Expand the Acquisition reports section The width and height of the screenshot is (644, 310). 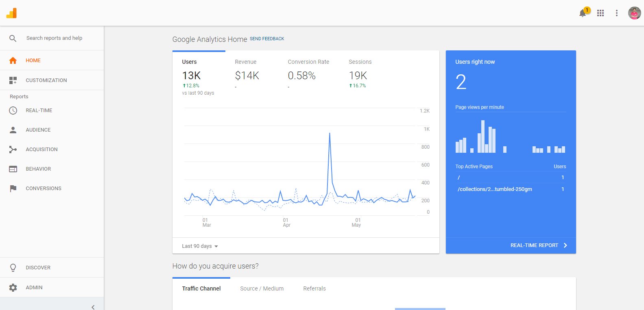point(41,150)
